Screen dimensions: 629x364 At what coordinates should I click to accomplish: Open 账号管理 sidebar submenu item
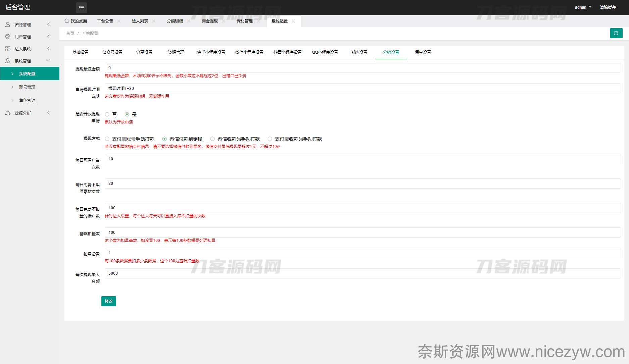click(x=30, y=87)
